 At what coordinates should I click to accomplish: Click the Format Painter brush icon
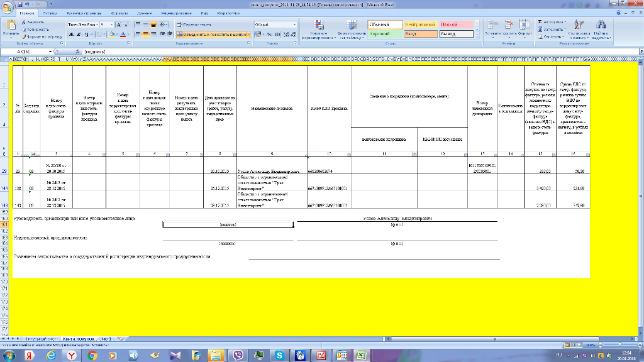pyautogui.click(x=24, y=36)
